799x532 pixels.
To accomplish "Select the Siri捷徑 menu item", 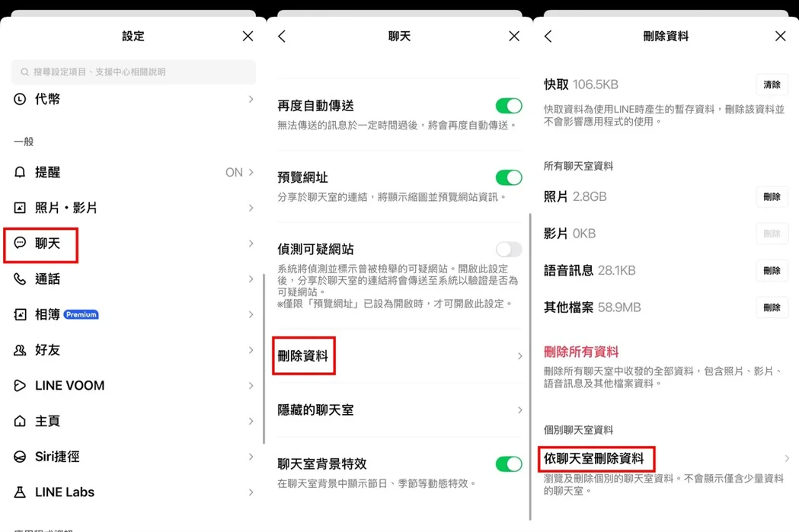I will (x=133, y=457).
